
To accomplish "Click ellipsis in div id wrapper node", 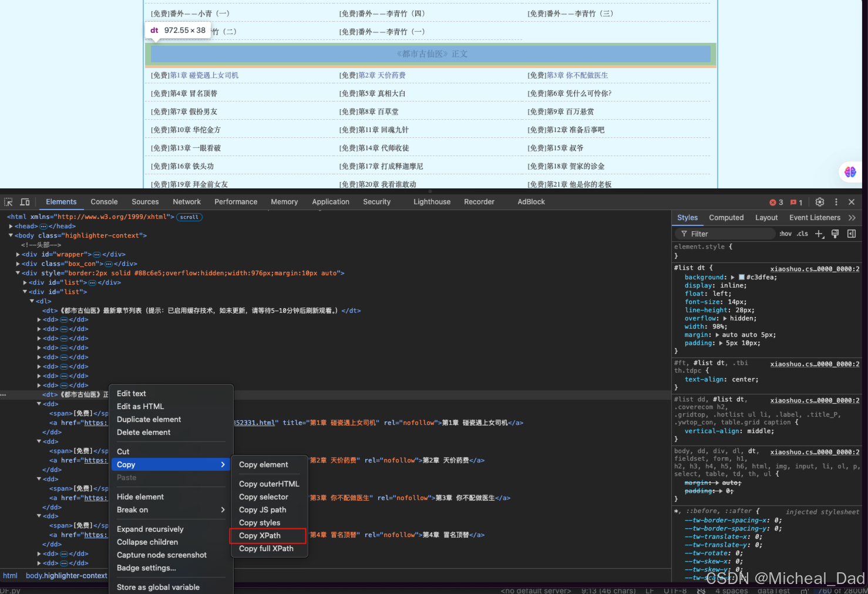I will pos(97,255).
